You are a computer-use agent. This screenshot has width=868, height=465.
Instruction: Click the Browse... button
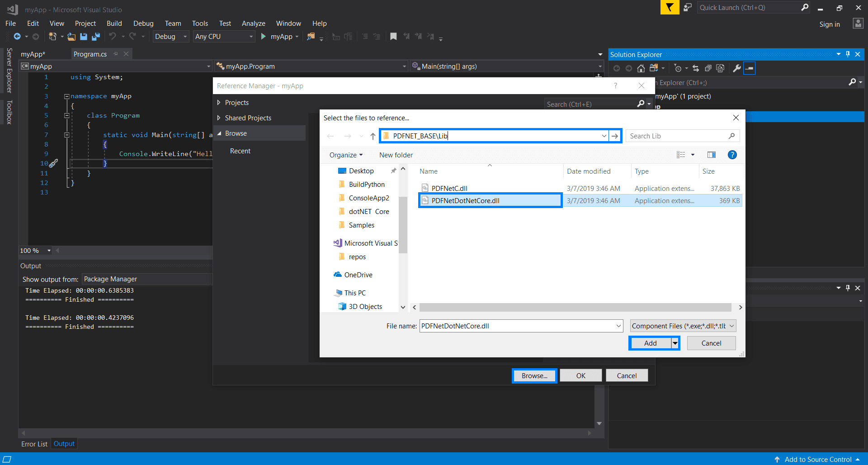[534, 376]
